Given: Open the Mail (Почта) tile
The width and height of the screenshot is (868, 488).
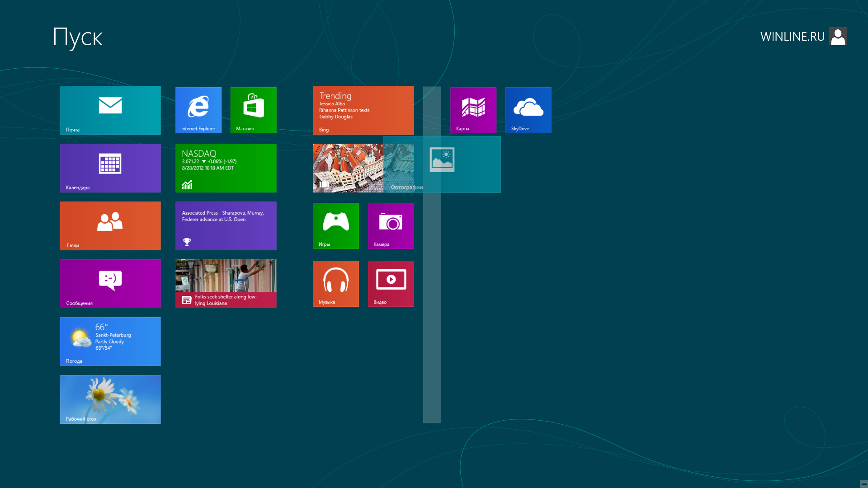Looking at the screenshot, I should 110,110.
